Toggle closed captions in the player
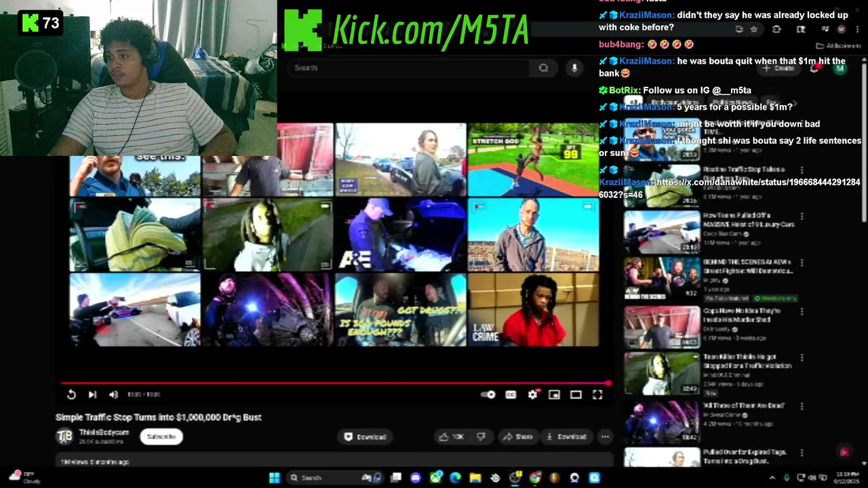Image resolution: width=868 pixels, height=488 pixels. 511,394
